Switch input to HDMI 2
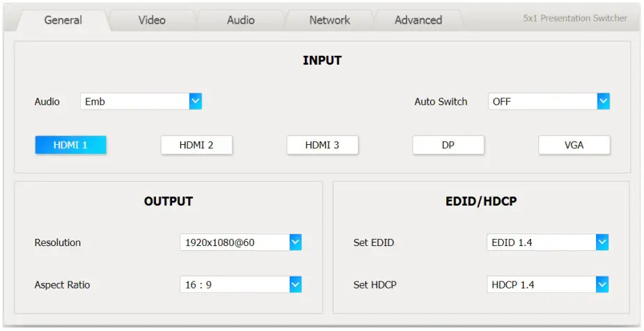 pos(196,145)
